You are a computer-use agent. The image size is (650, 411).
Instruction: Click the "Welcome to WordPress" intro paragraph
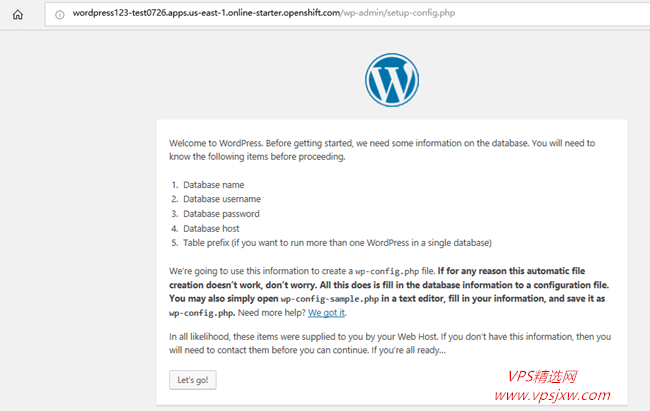tap(382, 150)
